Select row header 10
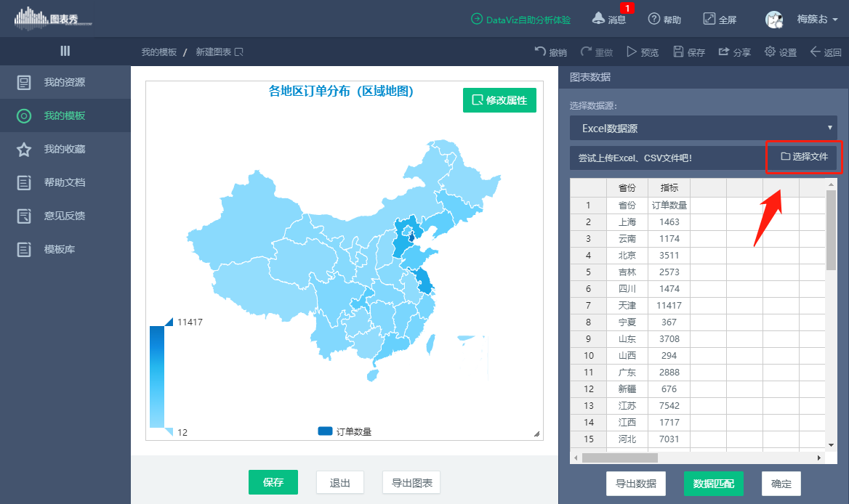Image resolution: width=849 pixels, height=504 pixels. (589, 355)
